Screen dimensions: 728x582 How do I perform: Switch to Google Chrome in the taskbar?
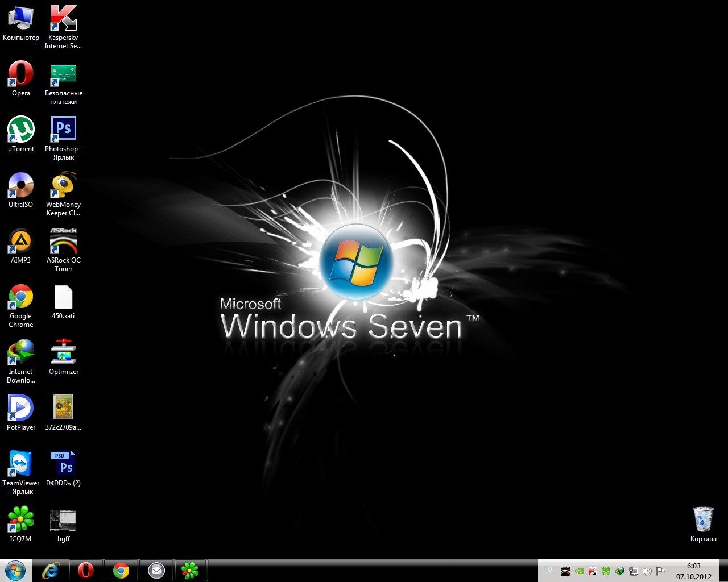point(121,571)
